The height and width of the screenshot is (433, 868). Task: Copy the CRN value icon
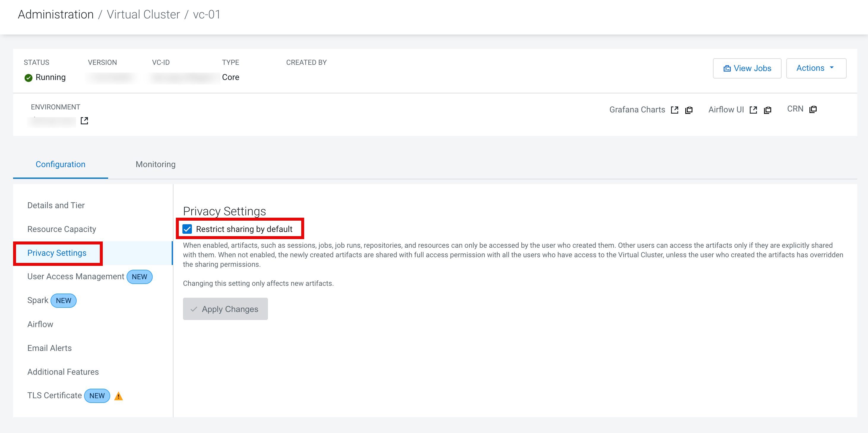click(x=813, y=109)
